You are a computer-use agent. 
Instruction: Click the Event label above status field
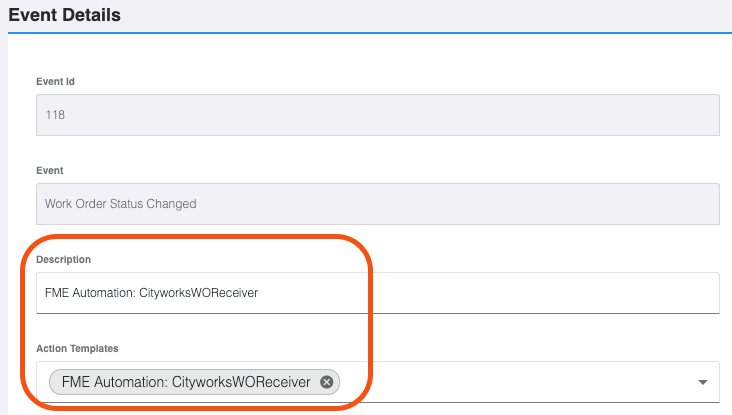point(49,170)
